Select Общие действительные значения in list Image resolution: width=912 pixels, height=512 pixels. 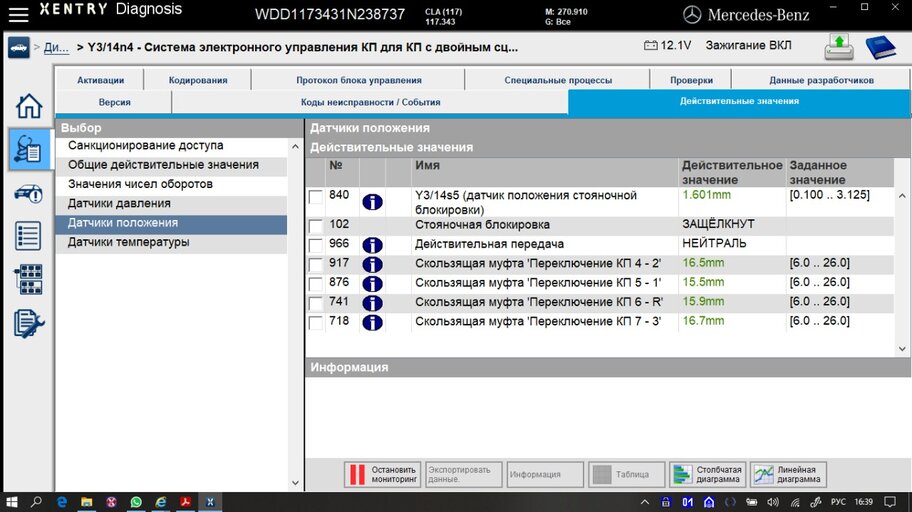coord(171,165)
